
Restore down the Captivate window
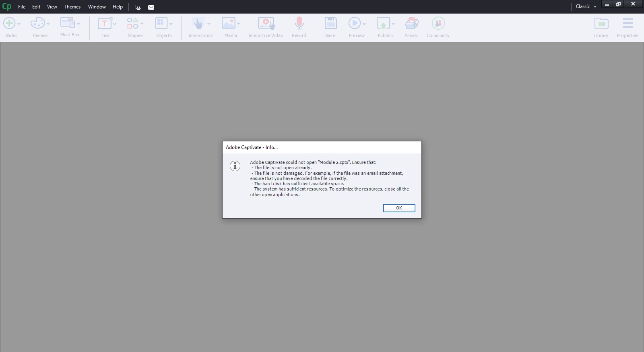(x=618, y=4)
